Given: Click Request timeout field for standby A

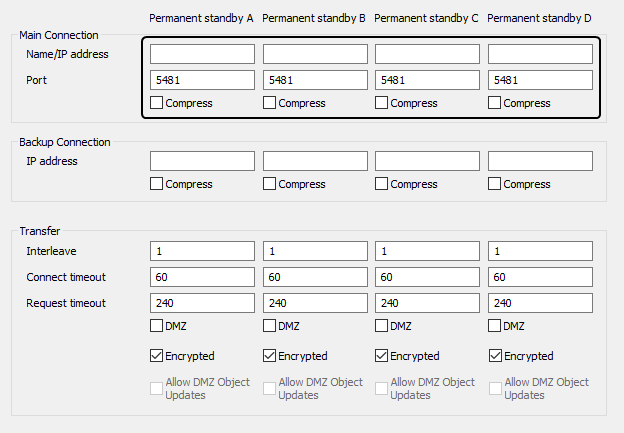Looking at the screenshot, I should 202,303.
